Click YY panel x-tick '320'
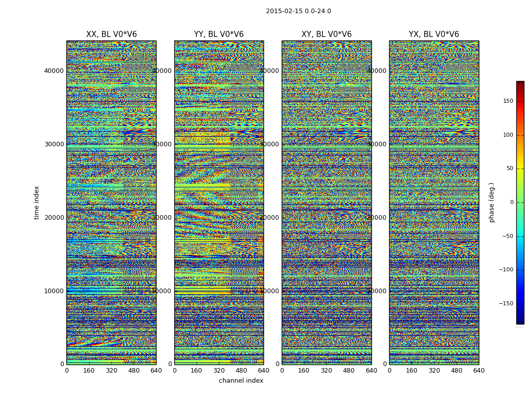This screenshot has height=405, width=532. (x=219, y=371)
